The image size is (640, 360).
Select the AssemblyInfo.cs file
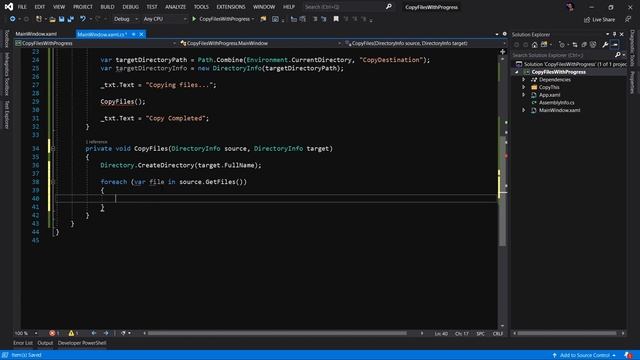coord(556,103)
